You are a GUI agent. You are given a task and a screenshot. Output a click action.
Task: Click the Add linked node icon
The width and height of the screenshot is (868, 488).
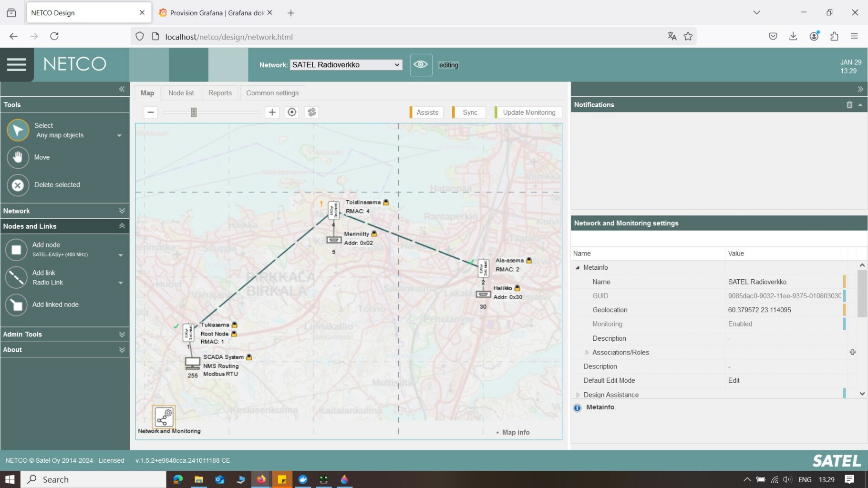click(16, 305)
